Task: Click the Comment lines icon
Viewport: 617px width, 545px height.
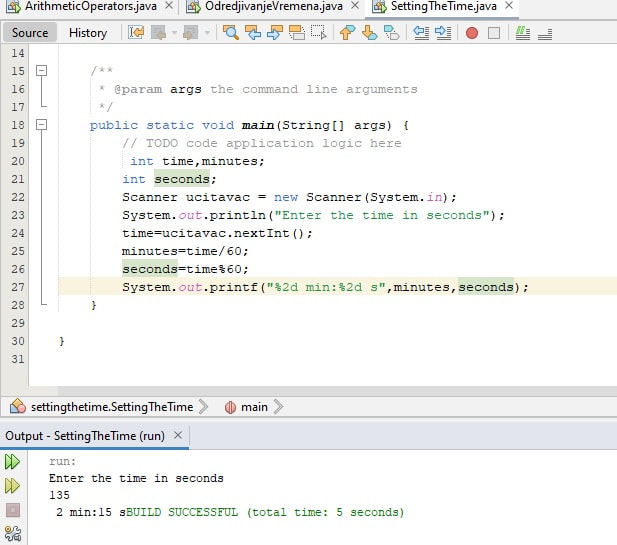Action: [523, 33]
